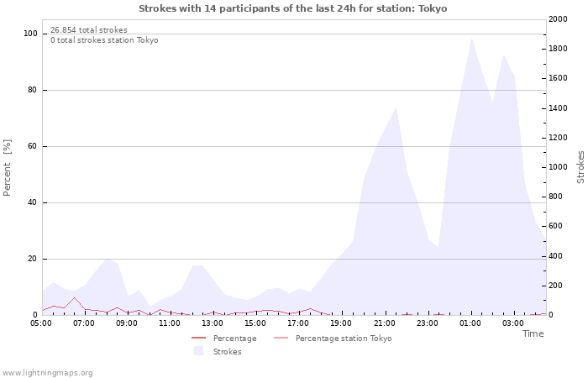
Task: Click the red Percentage legend line
Action: (x=199, y=338)
